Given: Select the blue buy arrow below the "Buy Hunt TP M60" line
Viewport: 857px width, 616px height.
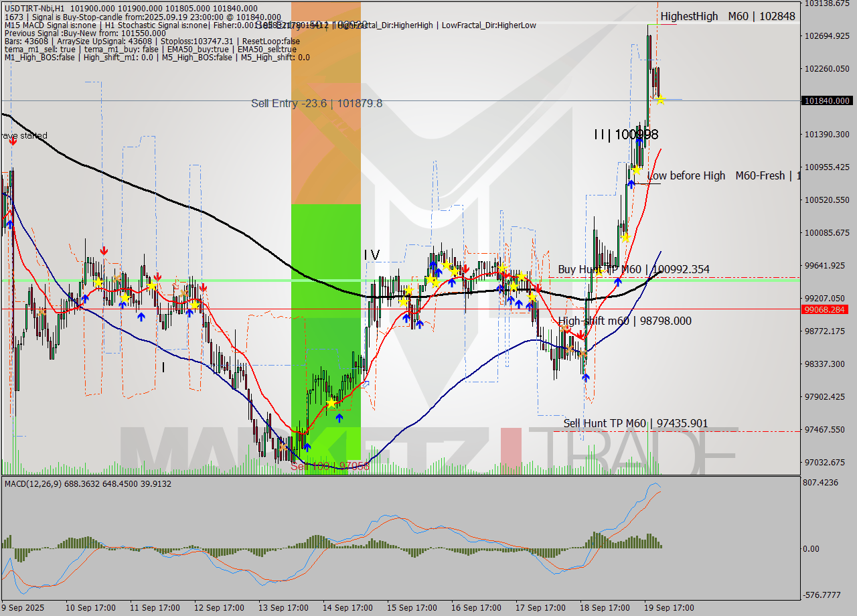Looking at the screenshot, I should (618, 281).
